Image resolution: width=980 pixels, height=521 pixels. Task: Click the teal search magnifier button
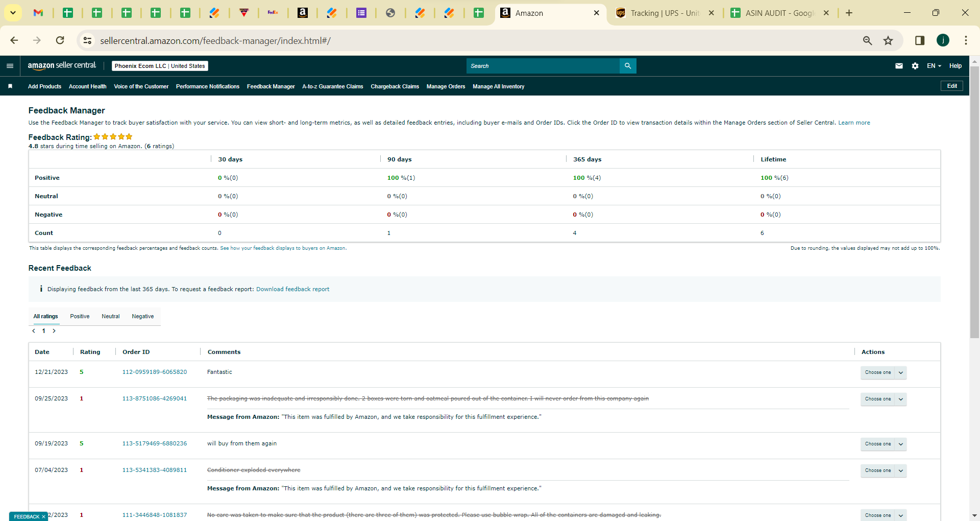(x=628, y=66)
